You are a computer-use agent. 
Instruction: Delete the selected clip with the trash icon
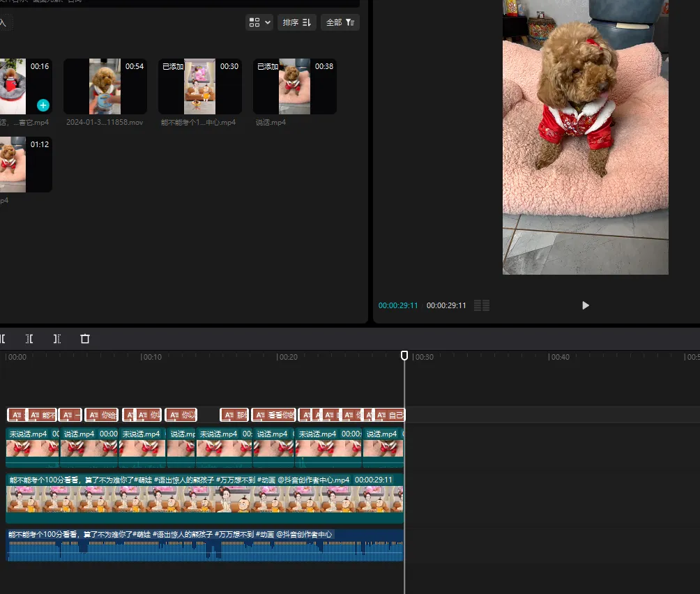click(x=85, y=339)
